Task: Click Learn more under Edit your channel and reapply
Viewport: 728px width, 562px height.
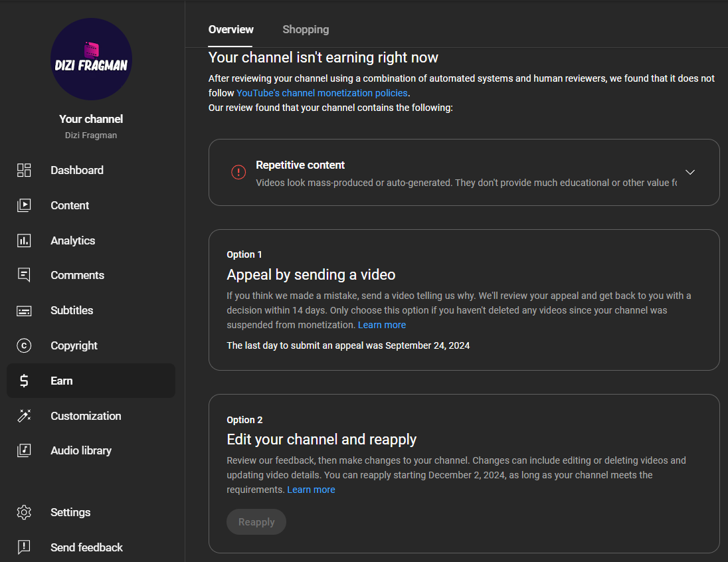Action: 311,490
